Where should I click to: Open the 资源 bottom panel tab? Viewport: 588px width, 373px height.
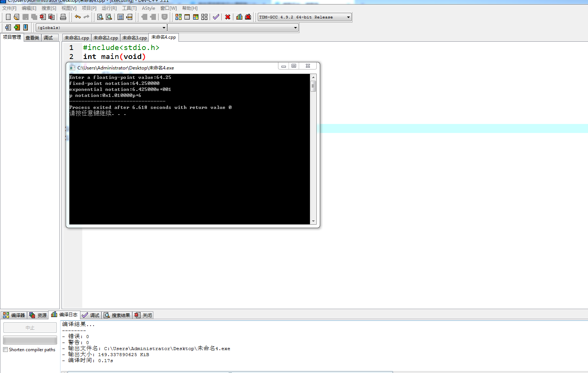(38, 315)
